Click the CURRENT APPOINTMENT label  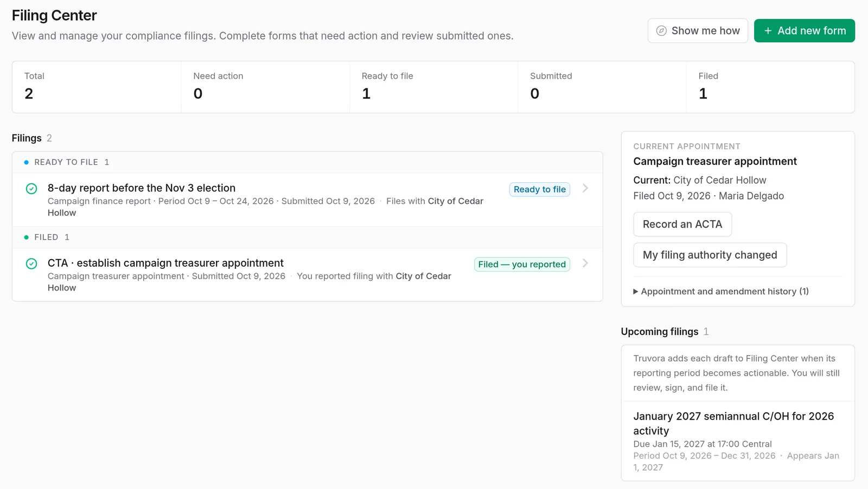pyautogui.click(x=687, y=146)
